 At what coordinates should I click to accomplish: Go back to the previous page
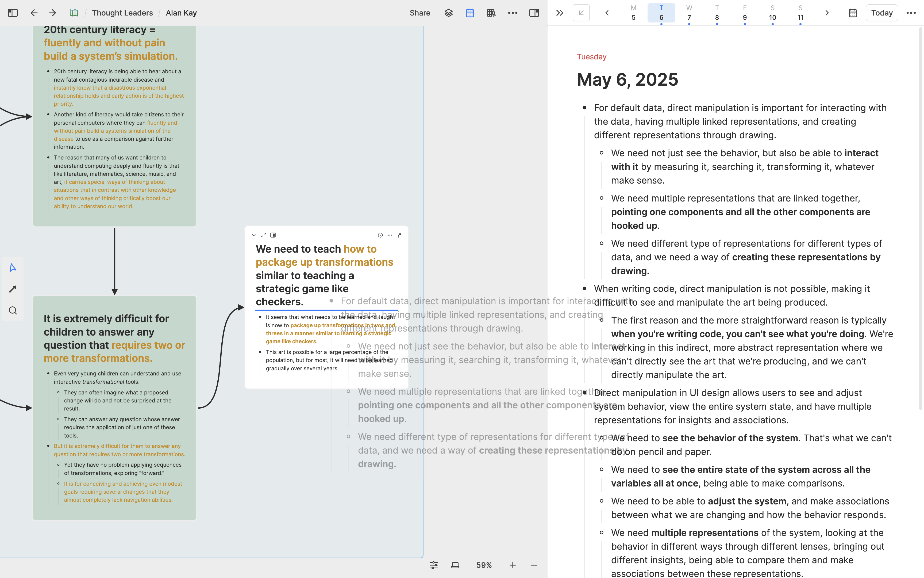point(34,13)
